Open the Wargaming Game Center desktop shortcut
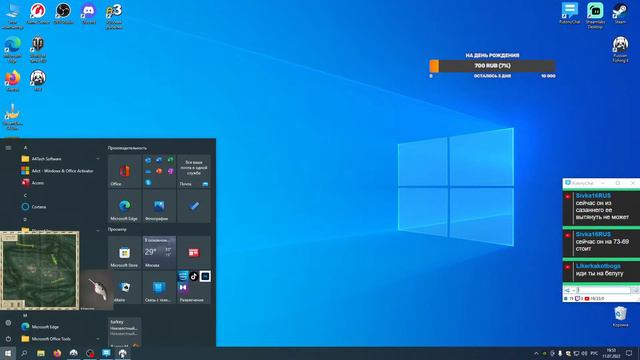The height and width of the screenshot is (360, 640). coord(38,14)
